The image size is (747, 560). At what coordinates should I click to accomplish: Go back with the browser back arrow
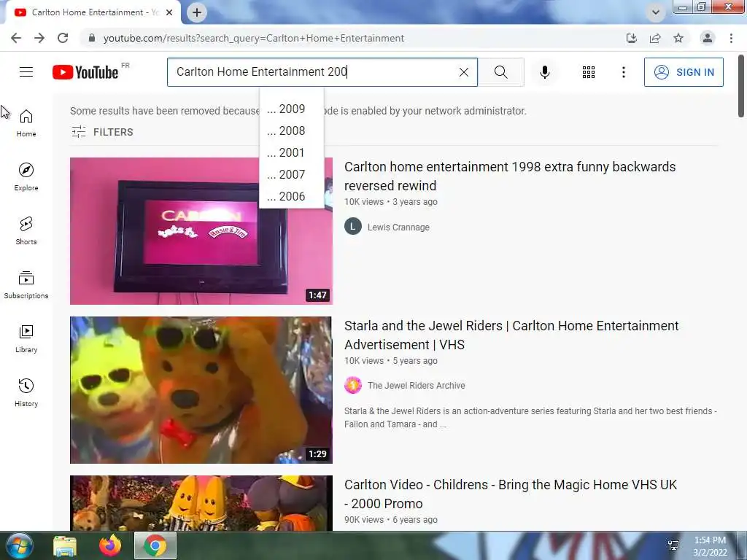[x=16, y=38]
